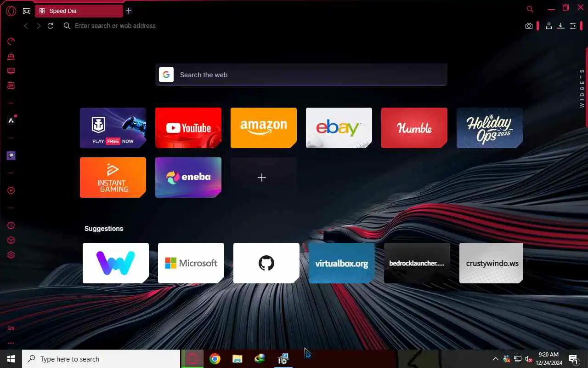The width and height of the screenshot is (588, 368).
Task: Open the crustywindo.ws suggestion
Action: coord(491,263)
